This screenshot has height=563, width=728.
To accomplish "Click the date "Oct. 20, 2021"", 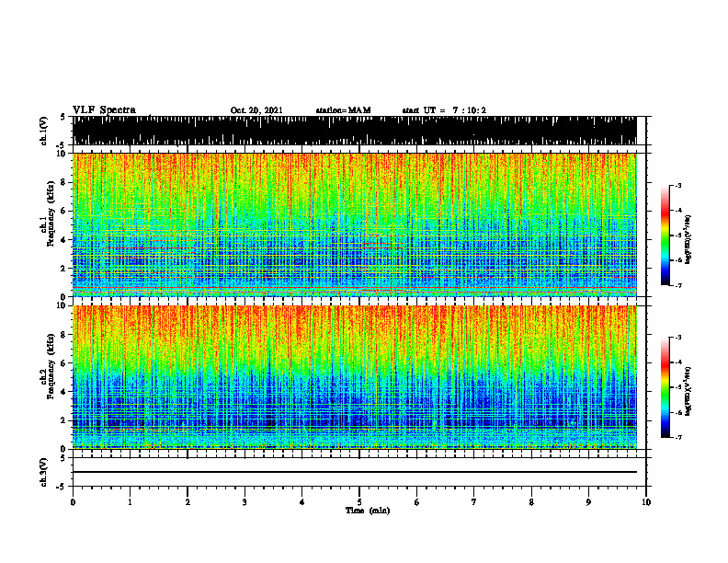I will 256,110.
